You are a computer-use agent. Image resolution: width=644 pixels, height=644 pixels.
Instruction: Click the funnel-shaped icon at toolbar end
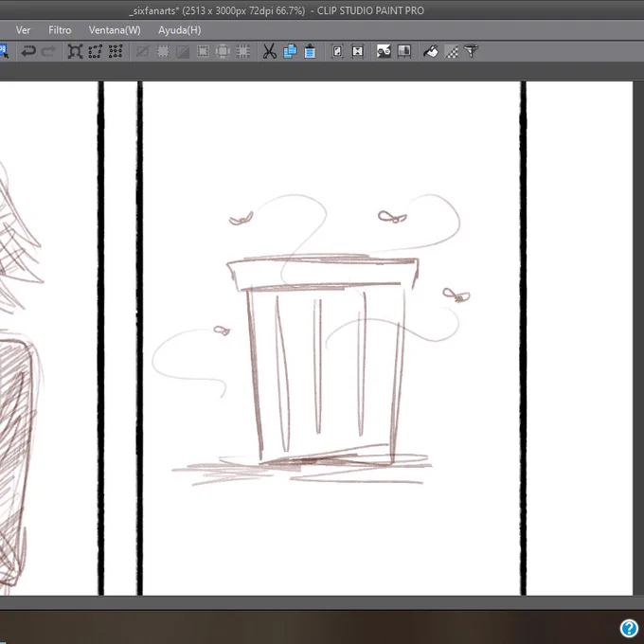point(471,51)
